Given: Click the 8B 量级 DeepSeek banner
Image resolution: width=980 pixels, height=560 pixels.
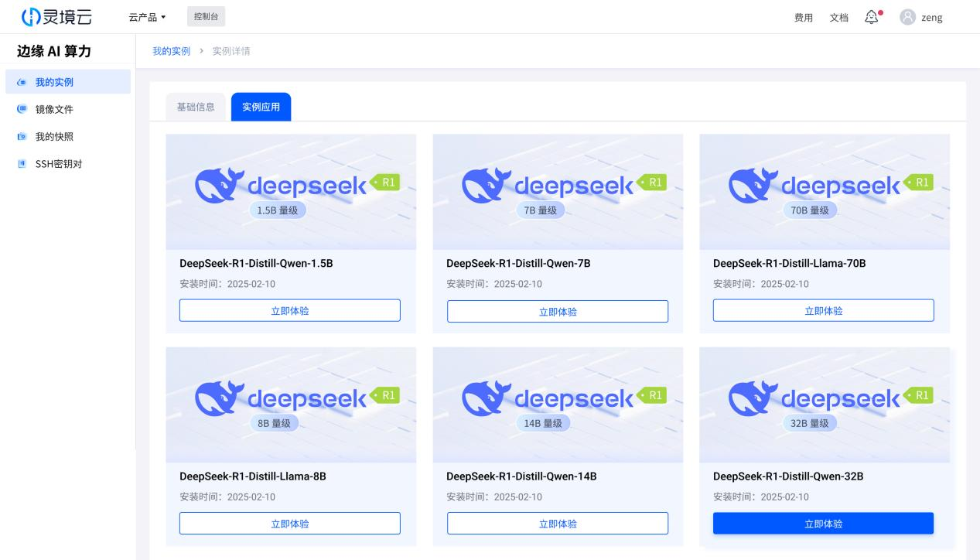Looking at the screenshot, I should click(291, 405).
